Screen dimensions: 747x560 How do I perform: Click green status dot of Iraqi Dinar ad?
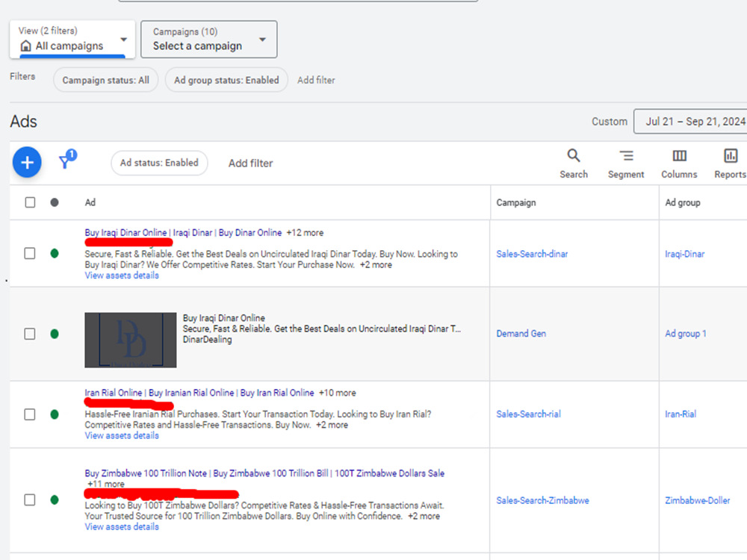point(55,253)
